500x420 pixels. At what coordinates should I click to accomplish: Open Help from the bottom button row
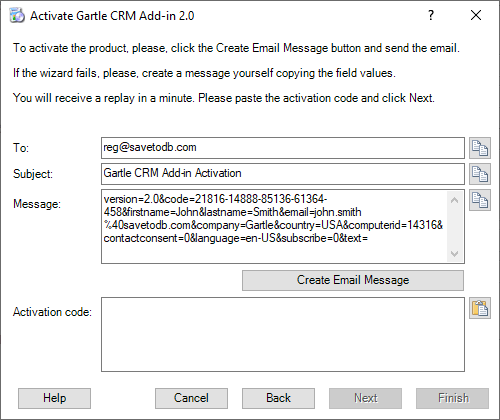click(54, 398)
